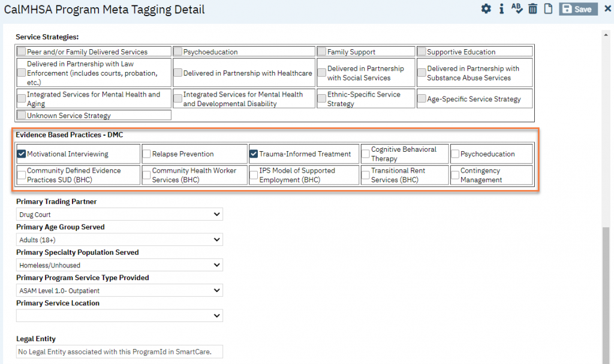Tick Age-Specific Service Strategy
Viewport: 614px width, 364px height.
(x=422, y=98)
